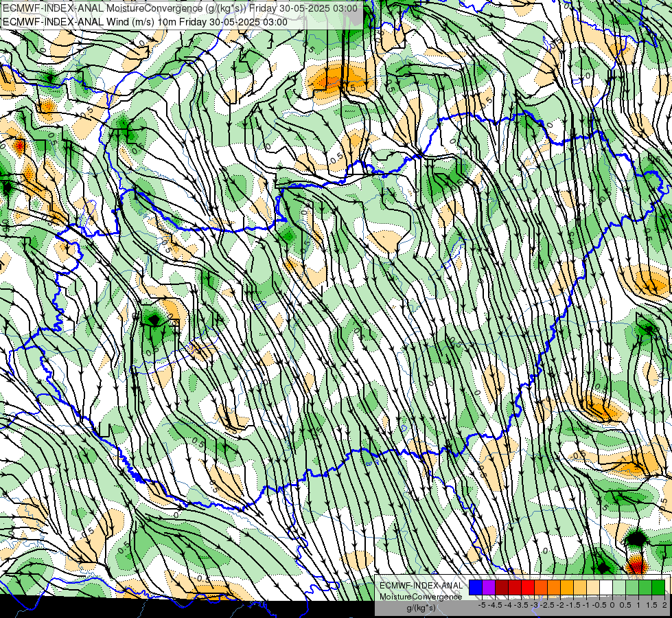Click the medium green swatch between 1 and 1.5
The image size is (672, 618).
(x=645, y=587)
